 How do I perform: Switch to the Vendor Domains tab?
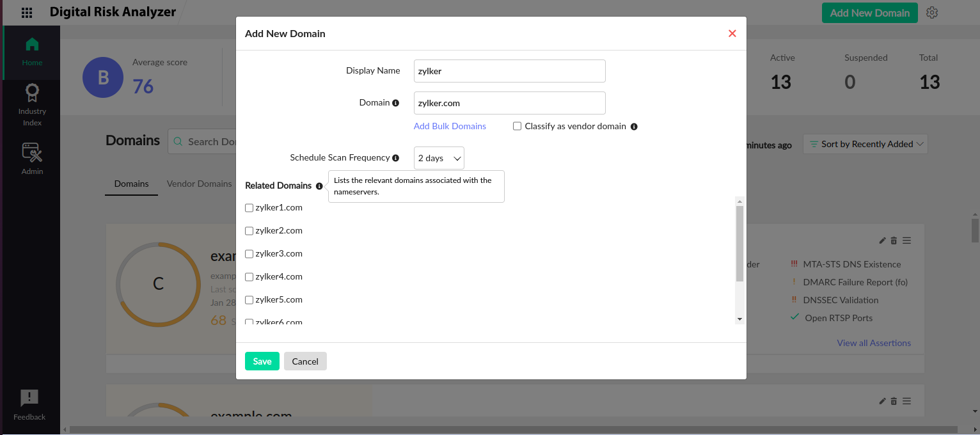click(199, 184)
